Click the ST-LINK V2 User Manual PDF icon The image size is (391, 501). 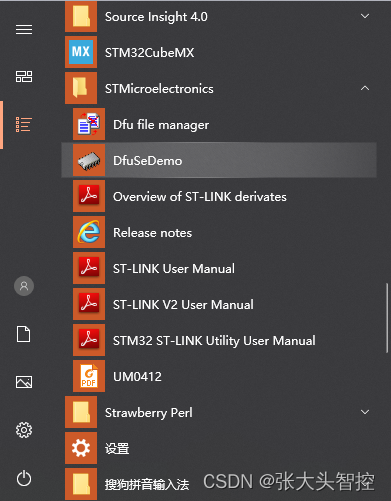[89, 304]
